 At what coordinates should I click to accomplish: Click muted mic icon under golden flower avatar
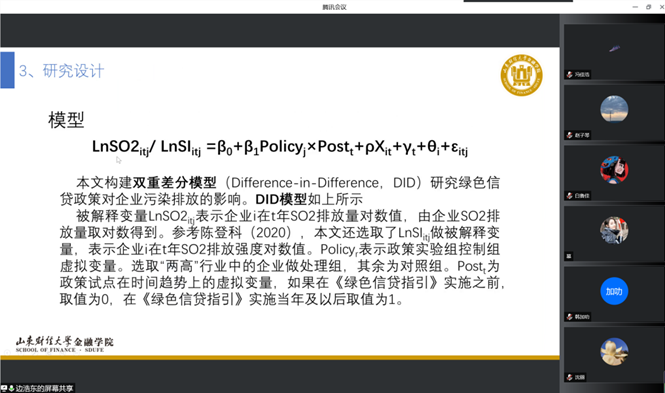[x=570, y=377]
